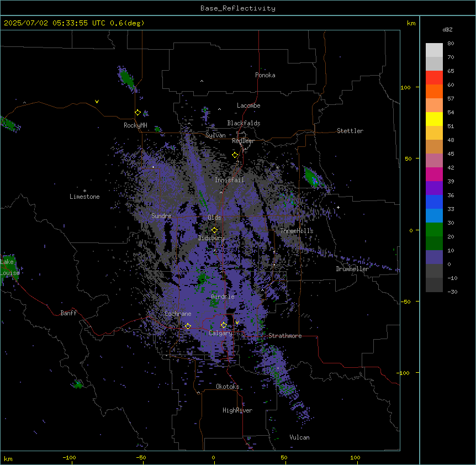This screenshot has width=476, height=465.
Task: Select the small green echo south of Banff
Action: (78, 385)
